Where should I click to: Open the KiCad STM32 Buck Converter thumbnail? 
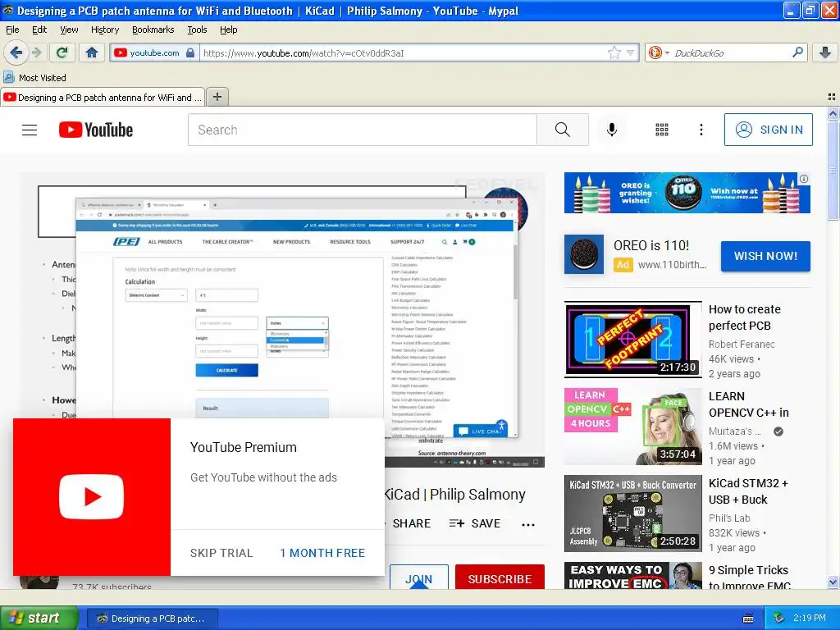(632, 514)
